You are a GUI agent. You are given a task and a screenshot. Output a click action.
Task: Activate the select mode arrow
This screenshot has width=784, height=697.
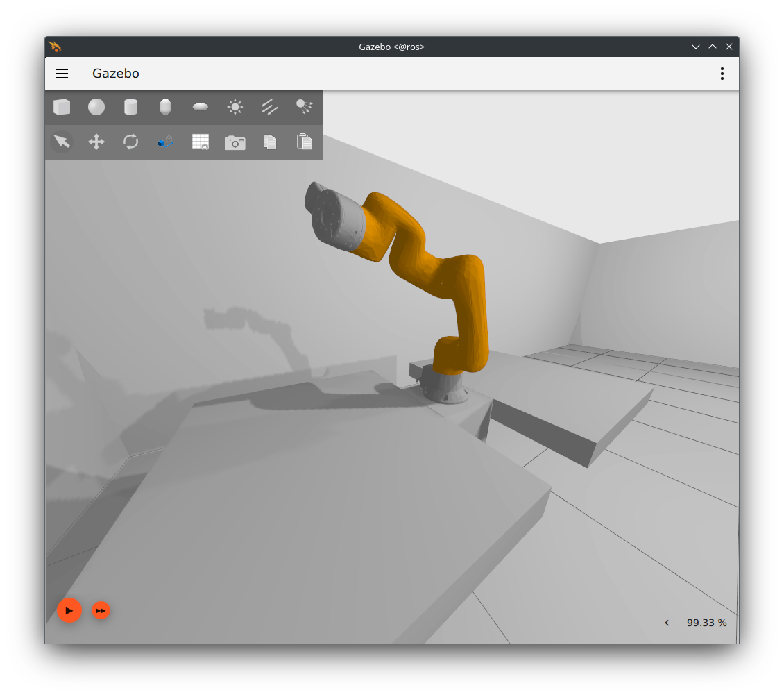tap(62, 142)
